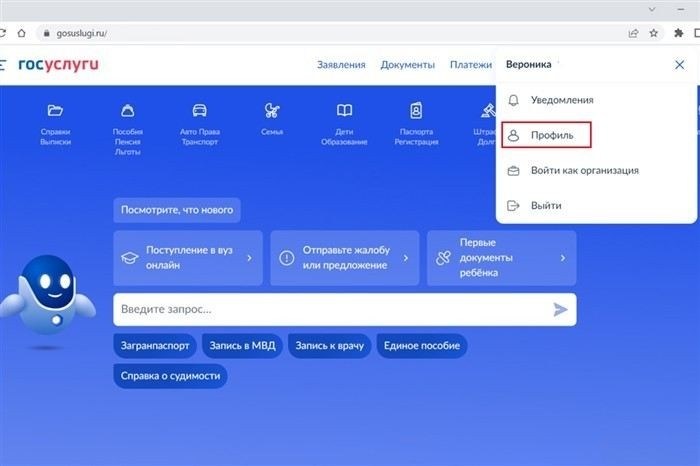
Task: Select Профиль in the user menu
Action: [x=546, y=135]
